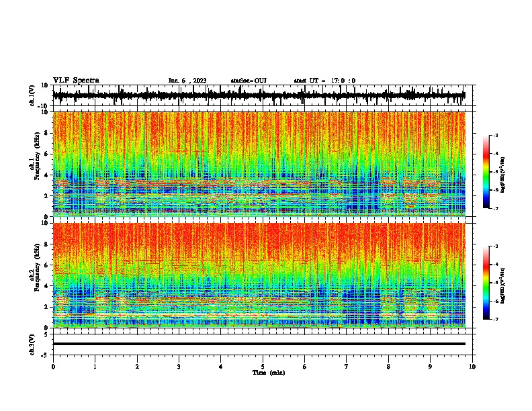Click time axis tick label "4"
The image size is (532, 411).
pos(221,367)
